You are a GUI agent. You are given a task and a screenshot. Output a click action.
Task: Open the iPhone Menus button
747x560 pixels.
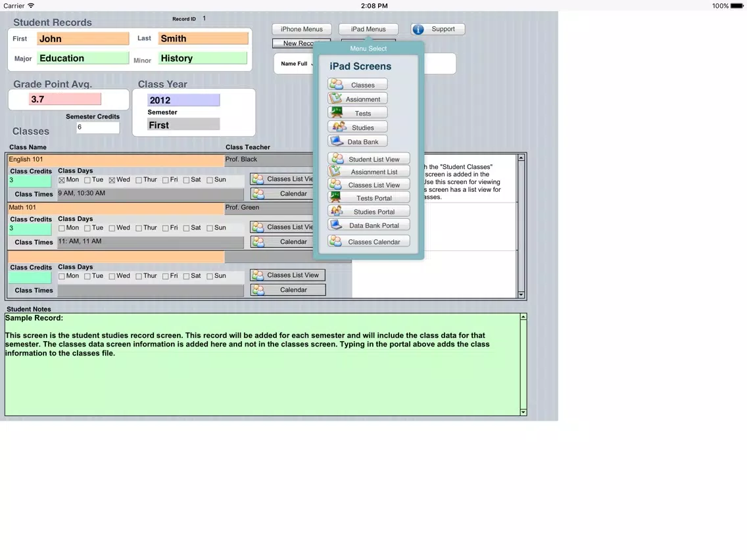pyautogui.click(x=302, y=29)
